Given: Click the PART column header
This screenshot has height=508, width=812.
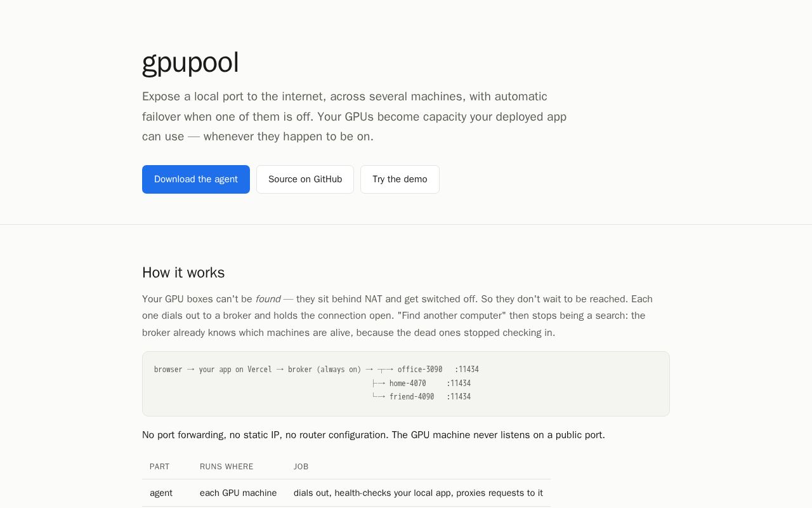Looking at the screenshot, I should click(x=159, y=467).
